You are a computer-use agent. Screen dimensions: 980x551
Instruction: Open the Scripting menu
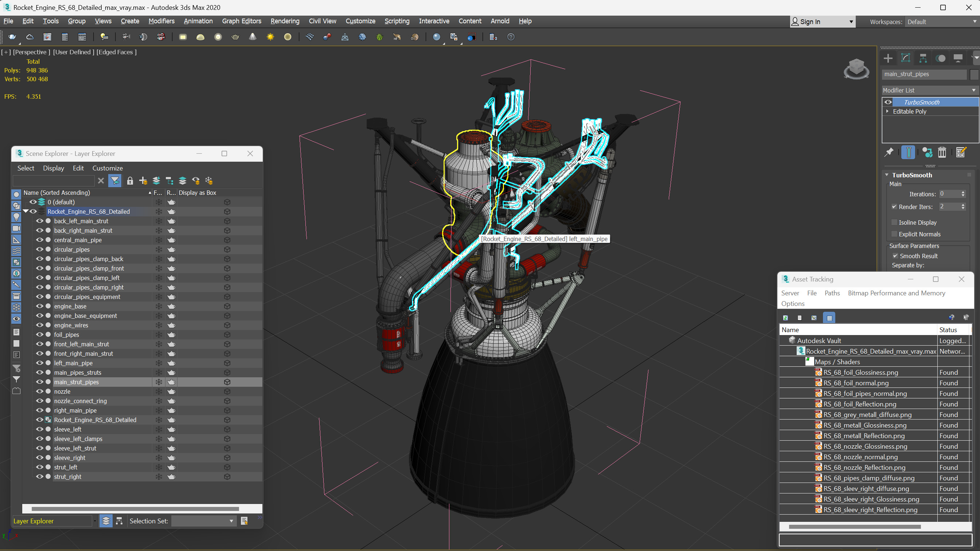click(397, 21)
